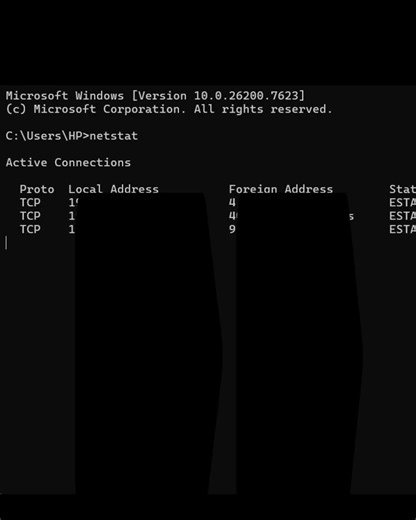Click the Microsoft Corporation copyright line
Screen dimensions: 416x520
[x=169, y=109]
